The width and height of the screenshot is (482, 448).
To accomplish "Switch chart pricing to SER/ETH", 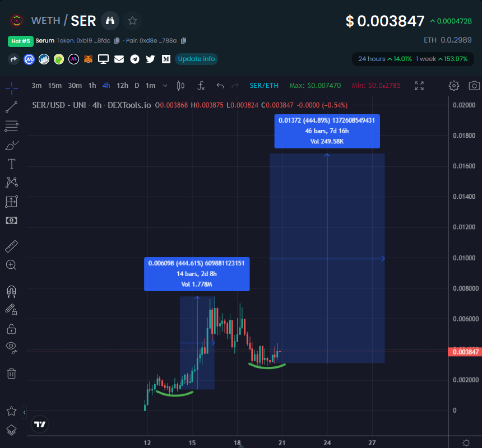I will pos(264,86).
